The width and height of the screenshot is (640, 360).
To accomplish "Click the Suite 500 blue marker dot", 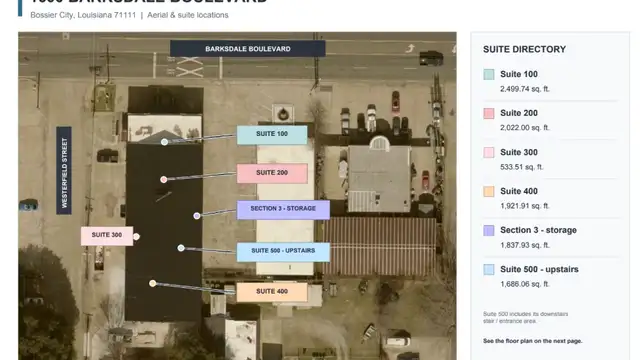I will coord(181,248).
